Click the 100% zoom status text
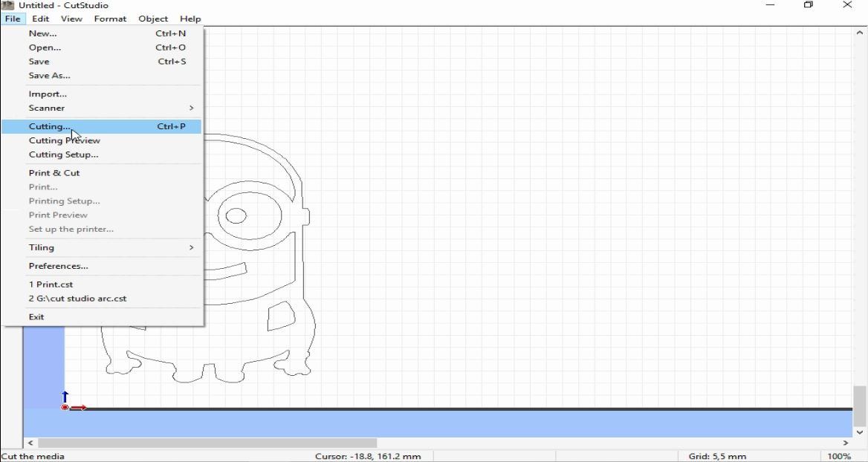This screenshot has width=868, height=462. (839, 457)
